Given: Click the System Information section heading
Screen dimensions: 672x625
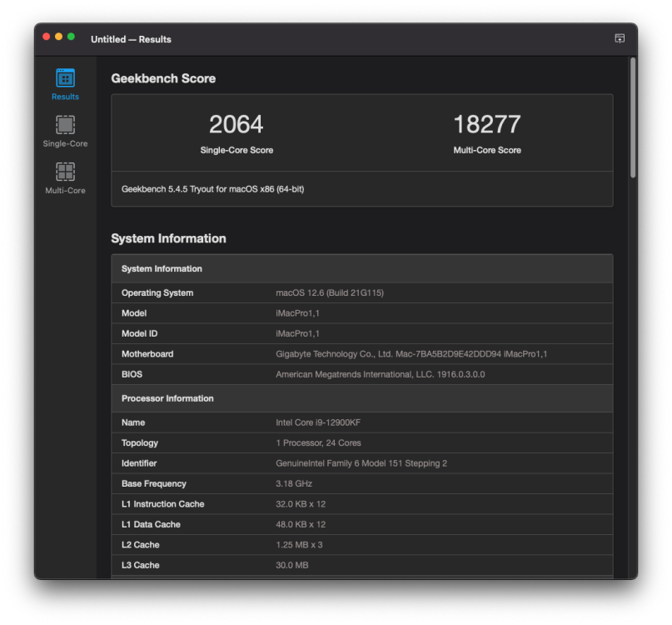Looking at the screenshot, I should 168,238.
